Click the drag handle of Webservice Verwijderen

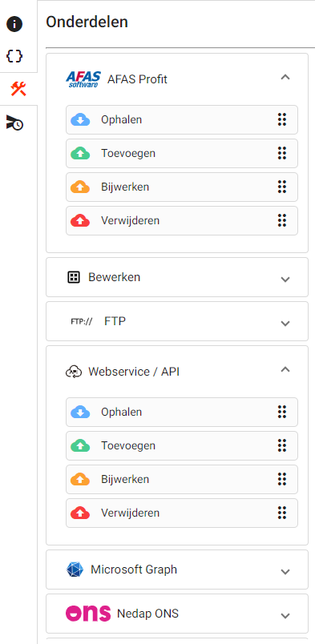coord(281,513)
